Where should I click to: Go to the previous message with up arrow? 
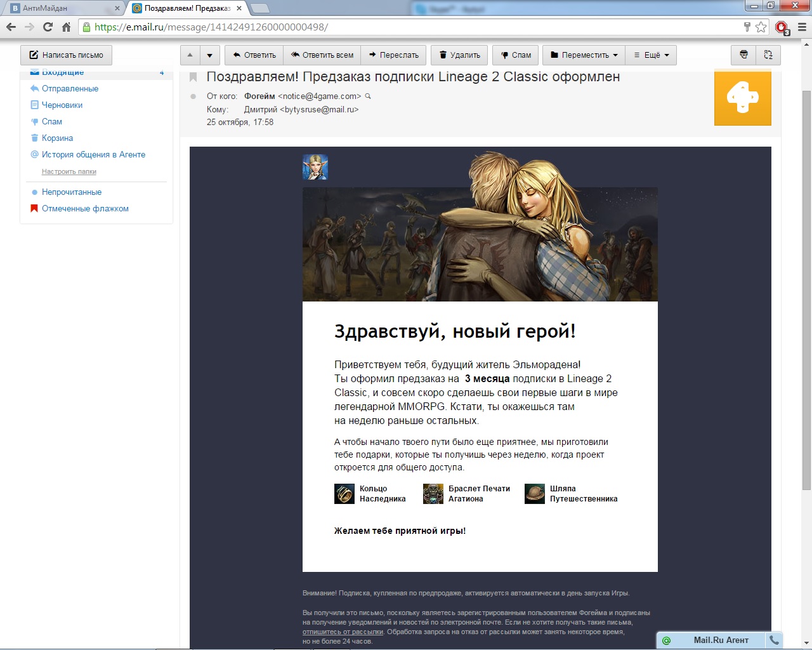190,55
